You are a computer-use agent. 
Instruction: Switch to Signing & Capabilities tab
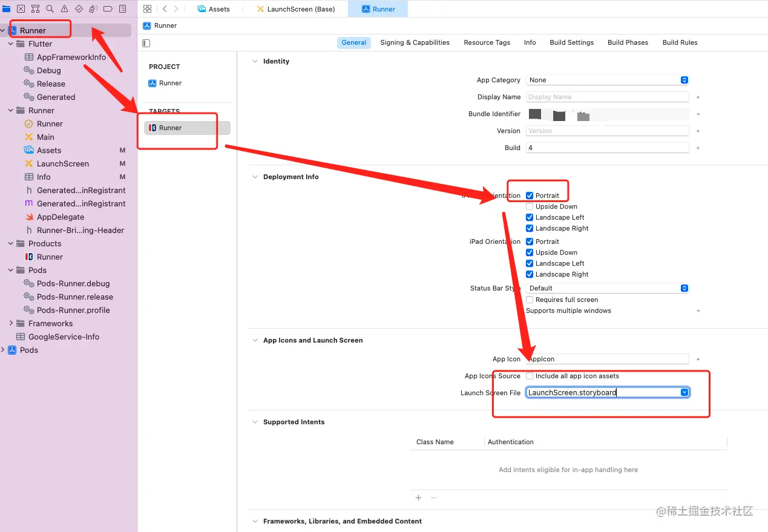(415, 42)
